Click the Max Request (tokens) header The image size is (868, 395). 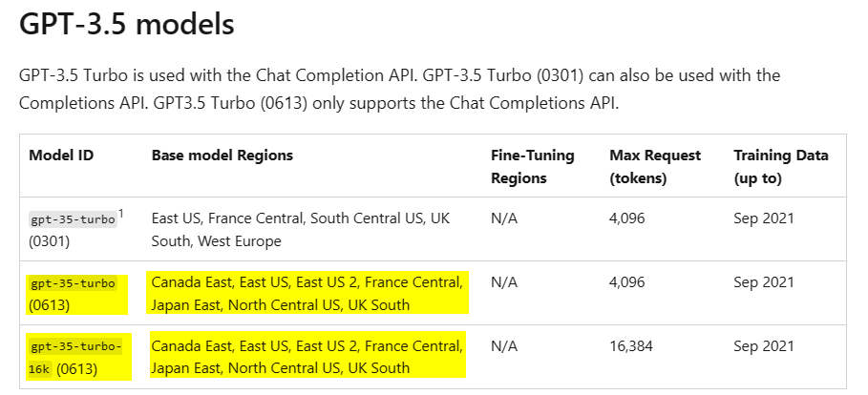pos(655,167)
